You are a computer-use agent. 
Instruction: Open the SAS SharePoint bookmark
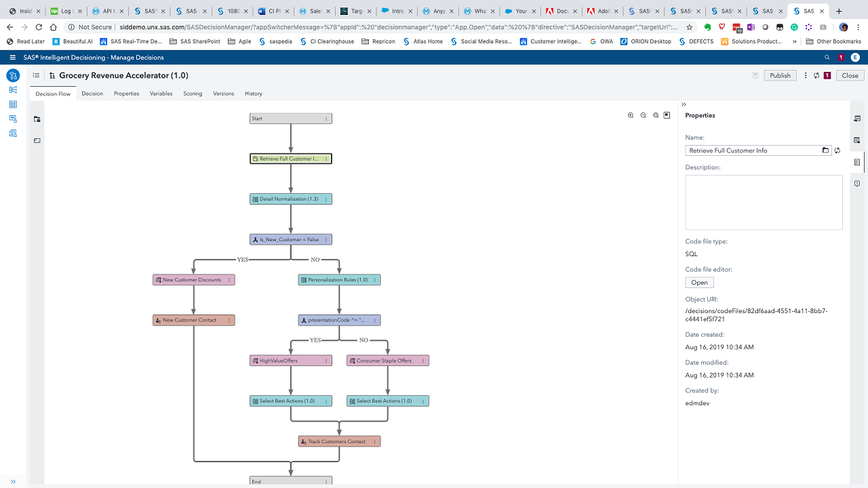coord(194,41)
